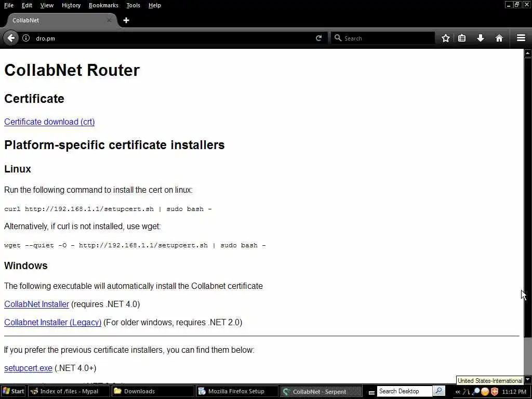Screen dimensions: 532x399
Task: Click the orange round tray icon
Action: coord(485,392)
